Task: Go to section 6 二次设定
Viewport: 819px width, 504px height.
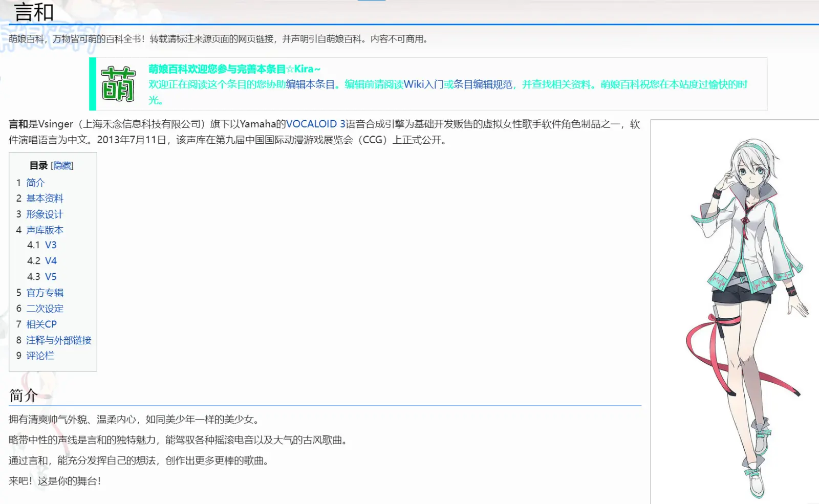Action: [45, 309]
